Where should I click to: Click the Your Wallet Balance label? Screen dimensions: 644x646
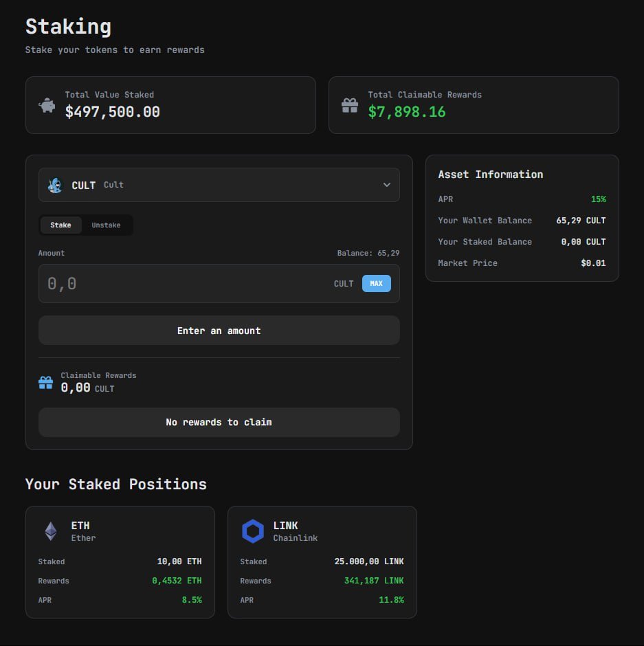point(485,221)
